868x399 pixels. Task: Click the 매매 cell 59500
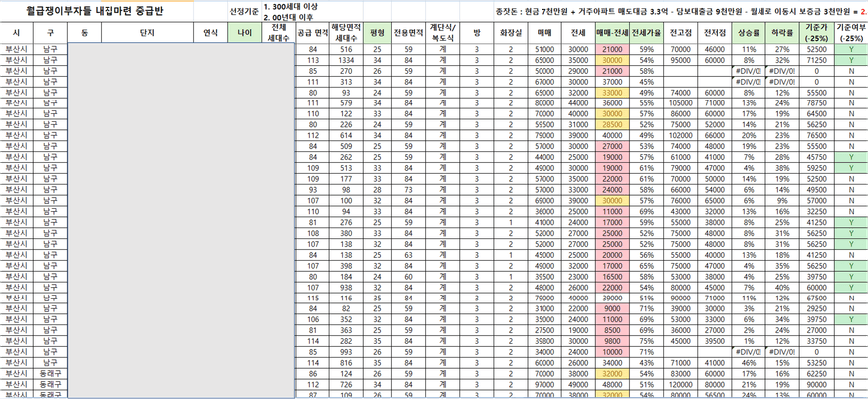click(544, 124)
